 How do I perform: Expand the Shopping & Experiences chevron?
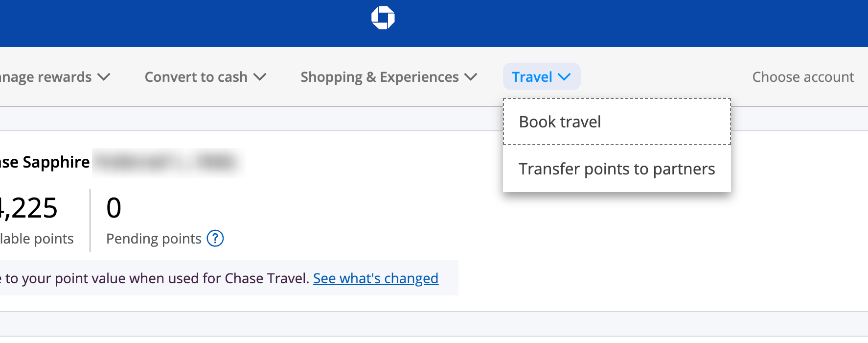click(x=470, y=77)
